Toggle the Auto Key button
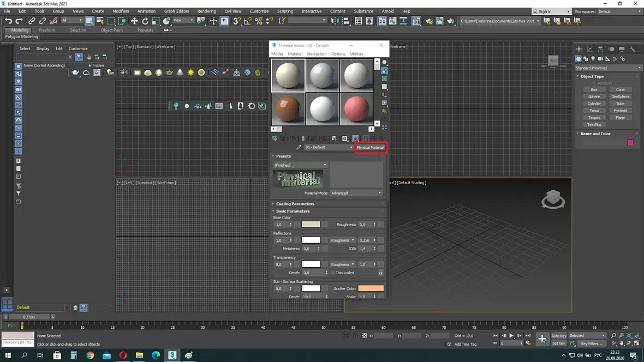Image resolution: width=644 pixels, height=362 pixels. 558,336
